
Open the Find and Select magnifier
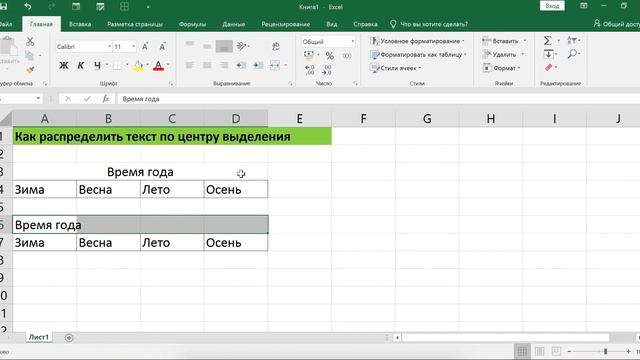[572, 54]
